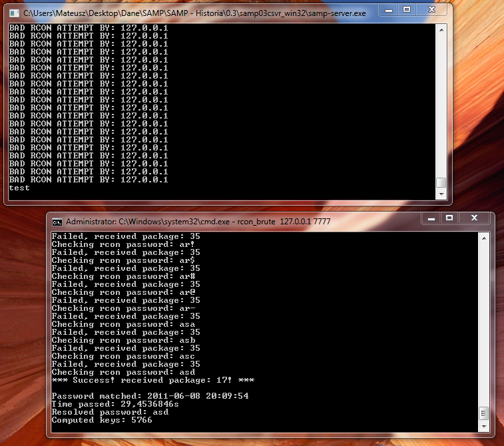Click the up scroll arrow in samp-server window
Screen dimensions: 504x446
(441, 30)
